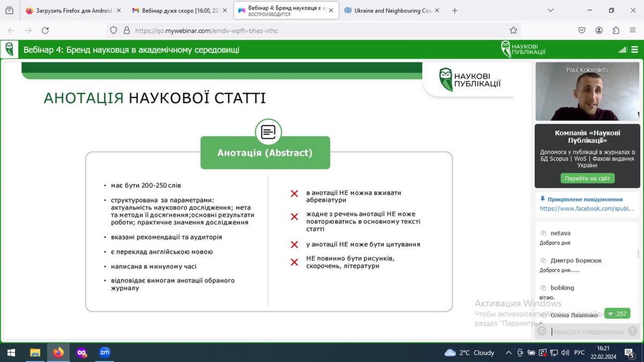Image resolution: width=644 pixels, height=362 pixels.
Task: Click the Компанія «Наукові Публікації» card title
Action: (587, 136)
